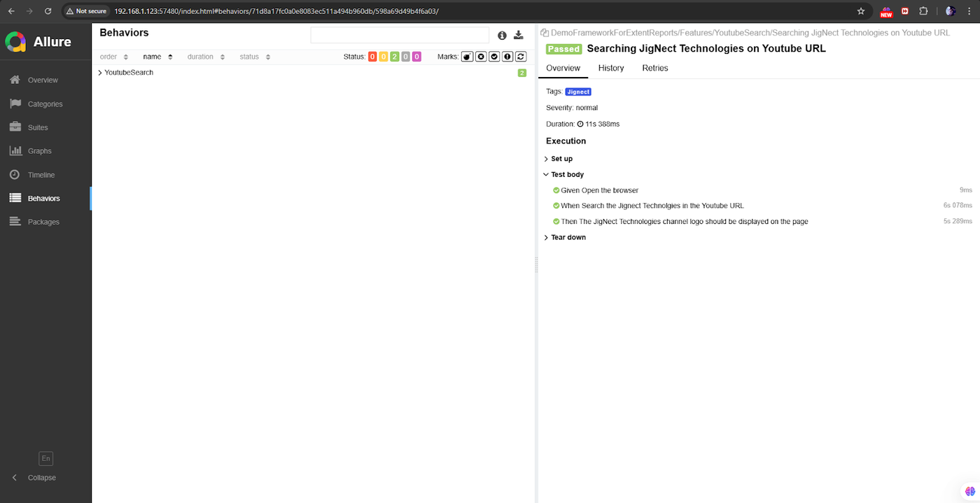Collapse the sidebar with the Collapse arrow
Viewport: 980px width, 503px height.
pos(15,478)
